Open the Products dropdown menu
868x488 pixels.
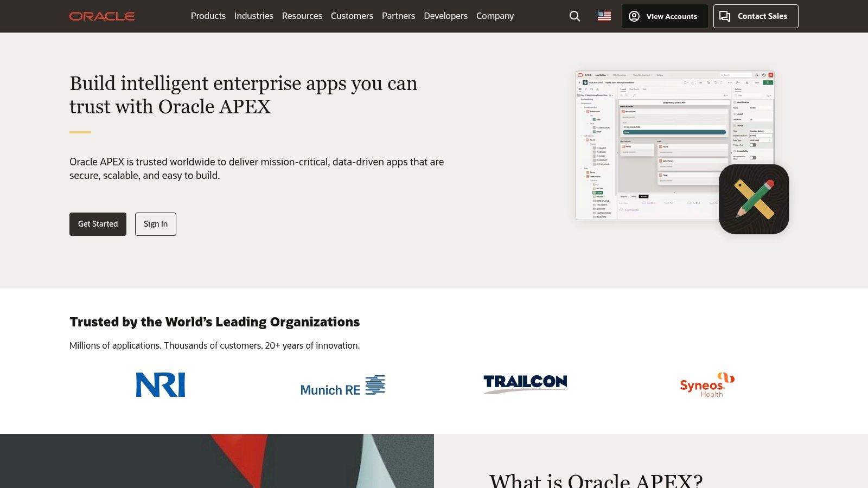point(208,16)
